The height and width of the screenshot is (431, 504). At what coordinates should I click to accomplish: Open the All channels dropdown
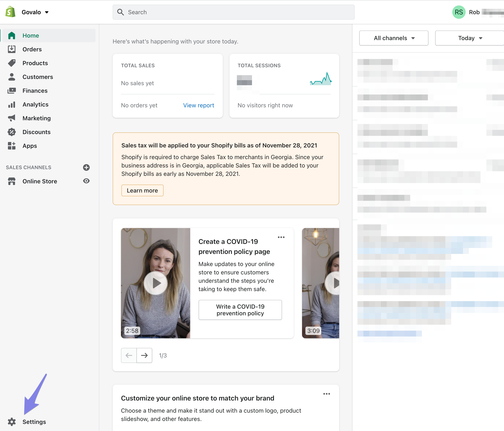(394, 38)
